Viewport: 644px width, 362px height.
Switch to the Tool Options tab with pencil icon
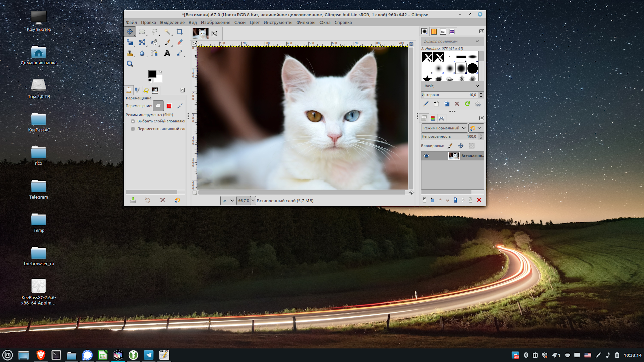[x=138, y=89]
